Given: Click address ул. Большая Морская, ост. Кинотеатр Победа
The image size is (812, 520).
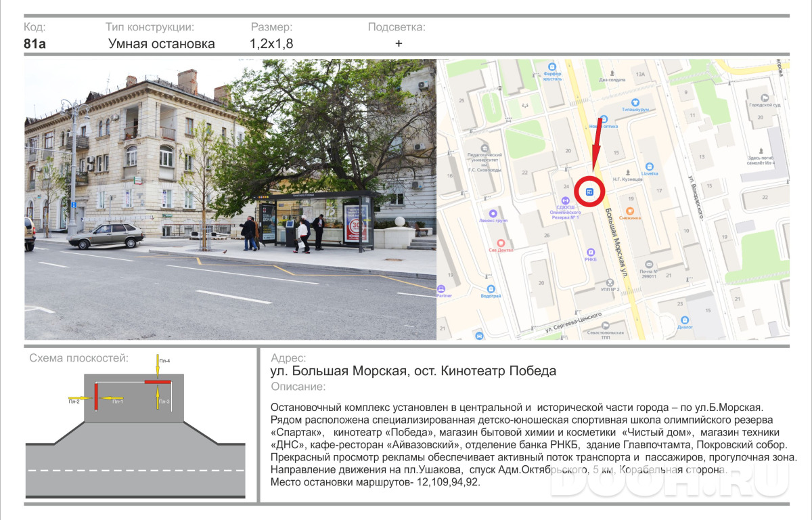Looking at the screenshot, I should click(x=413, y=371).
